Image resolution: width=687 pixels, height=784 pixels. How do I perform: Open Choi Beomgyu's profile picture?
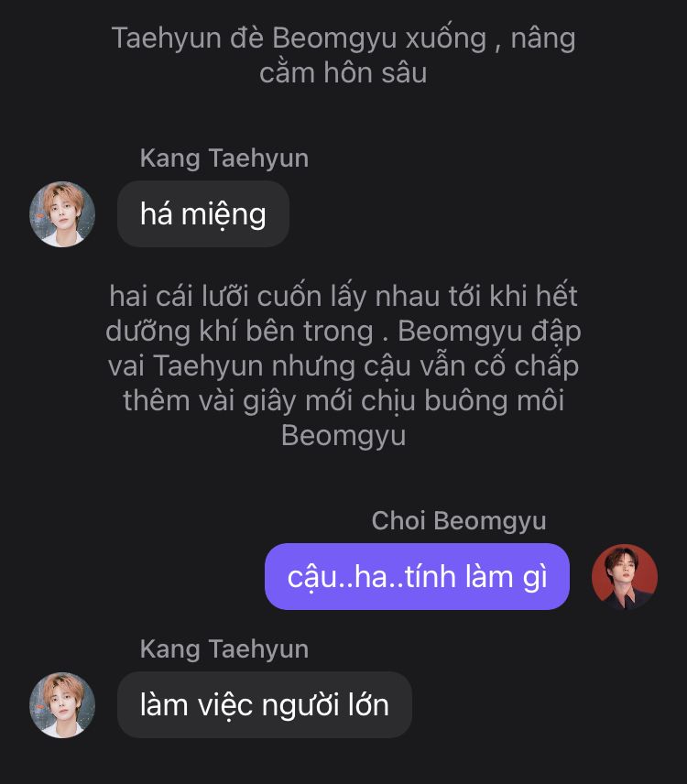(625, 577)
